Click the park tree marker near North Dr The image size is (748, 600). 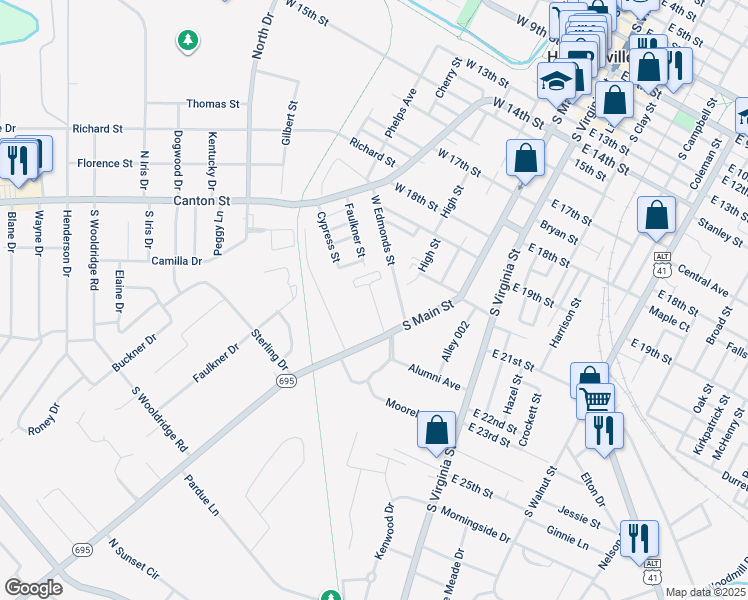pyautogui.click(x=188, y=41)
